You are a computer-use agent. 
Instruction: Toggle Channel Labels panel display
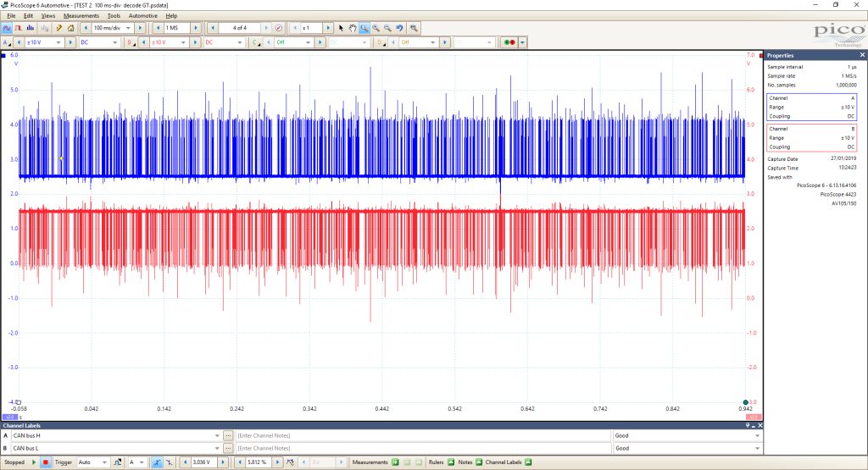528,462
